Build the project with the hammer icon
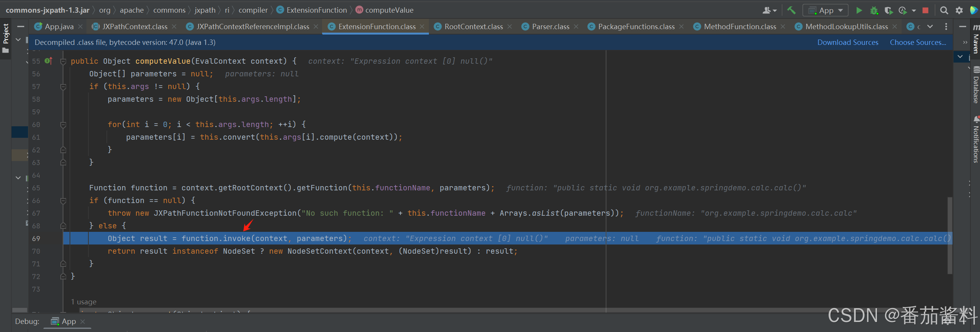Viewport: 980px width, 332px height. 791,10
